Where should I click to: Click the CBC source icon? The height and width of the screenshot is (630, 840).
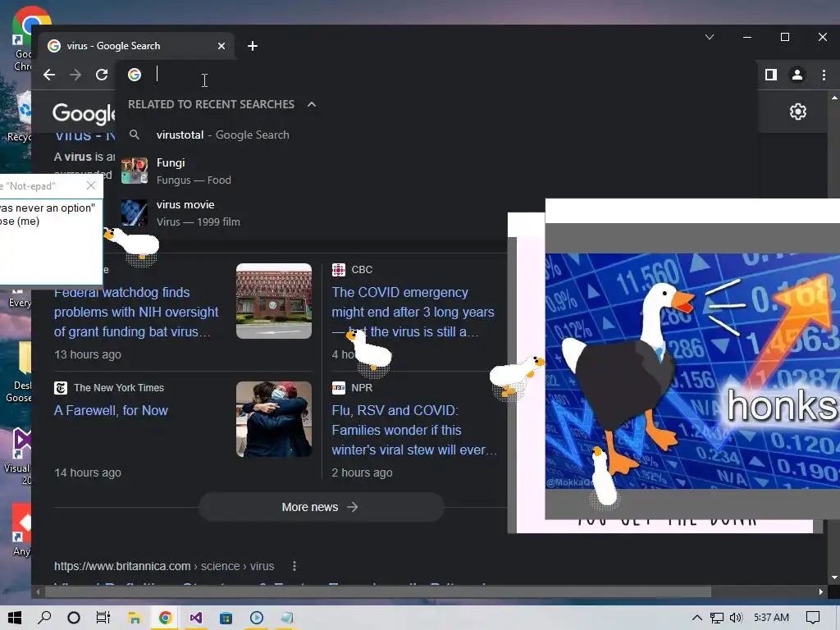339,270
